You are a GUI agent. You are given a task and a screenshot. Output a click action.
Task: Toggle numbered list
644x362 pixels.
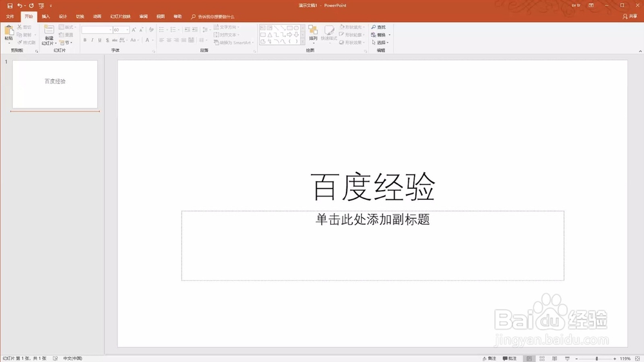(x=173, y=30)
